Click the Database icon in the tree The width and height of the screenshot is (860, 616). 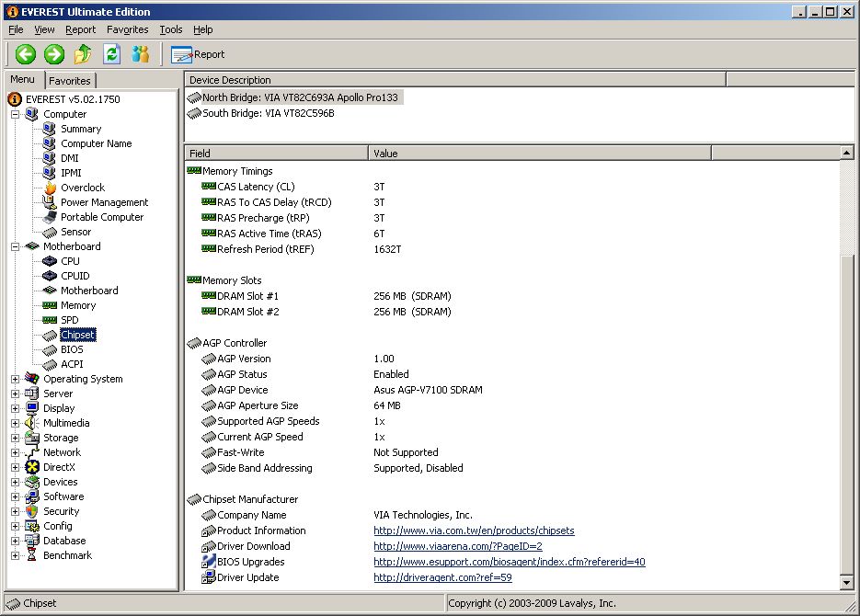32,541
